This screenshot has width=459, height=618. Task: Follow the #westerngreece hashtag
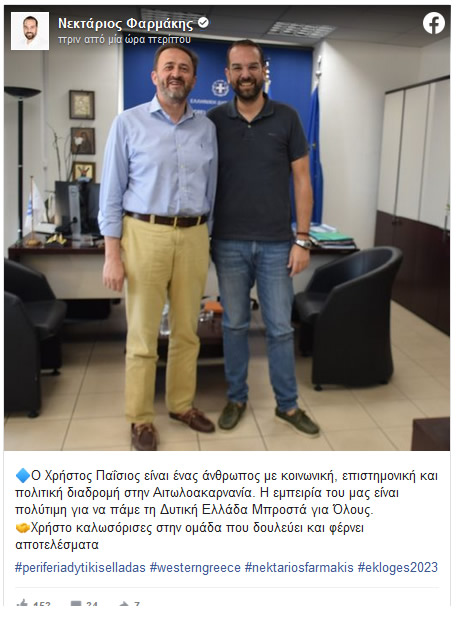(x=195, y=568)
